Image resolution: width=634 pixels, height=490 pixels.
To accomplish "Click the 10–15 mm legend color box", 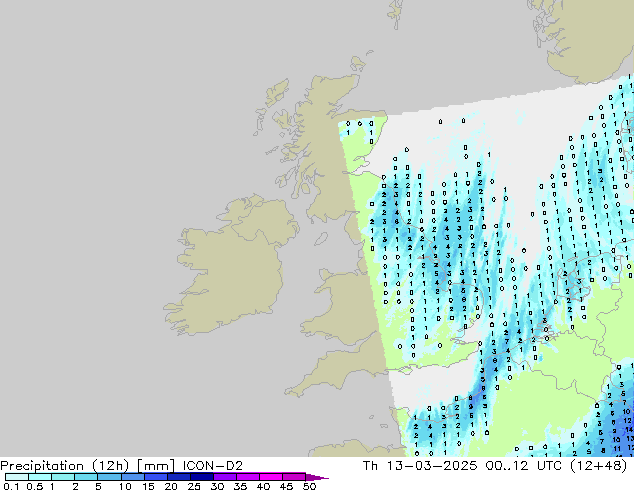I will (x=132, y=477).
